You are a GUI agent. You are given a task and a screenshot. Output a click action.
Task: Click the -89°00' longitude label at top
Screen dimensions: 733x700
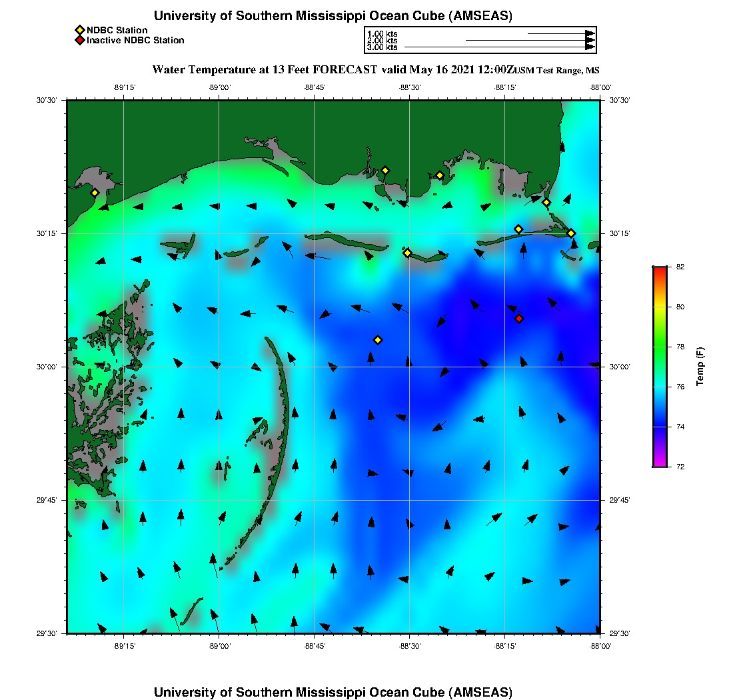click(219, 87)
